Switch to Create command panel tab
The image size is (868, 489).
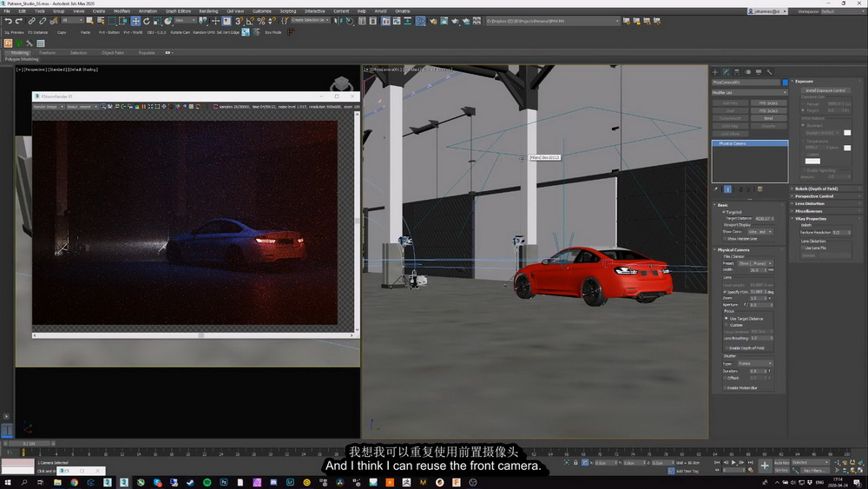click(x=715, y=72)
